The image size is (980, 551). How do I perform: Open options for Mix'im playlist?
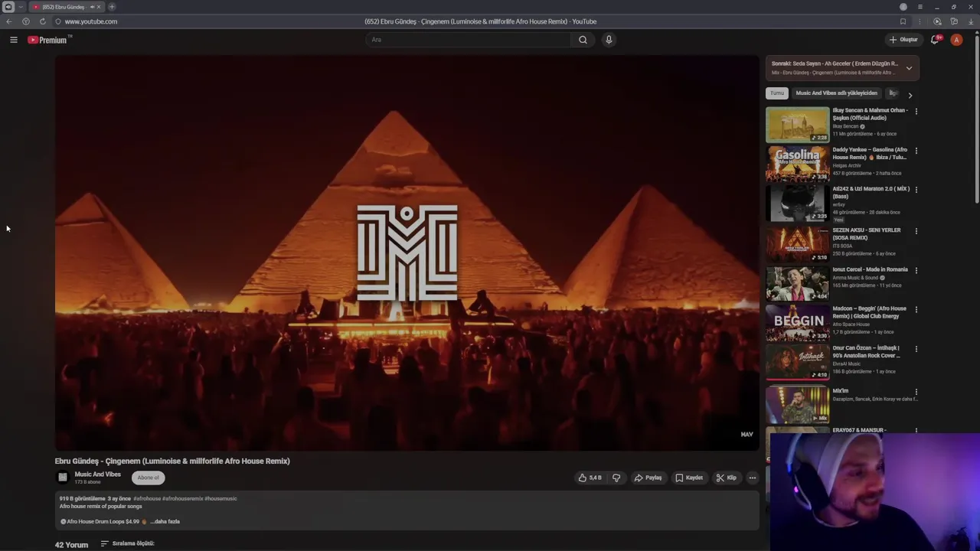(916, 392)
